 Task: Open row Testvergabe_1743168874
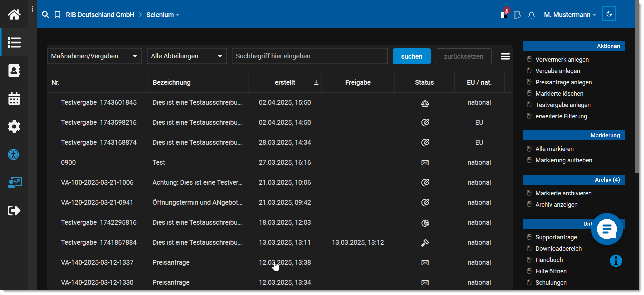[x=280, y=142]
